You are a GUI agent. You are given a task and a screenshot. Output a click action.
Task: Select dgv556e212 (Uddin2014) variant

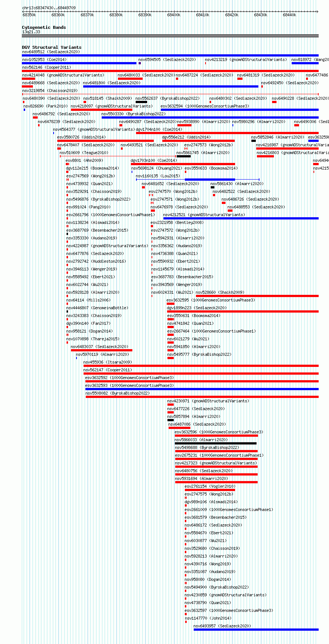(x=186, y=137)
